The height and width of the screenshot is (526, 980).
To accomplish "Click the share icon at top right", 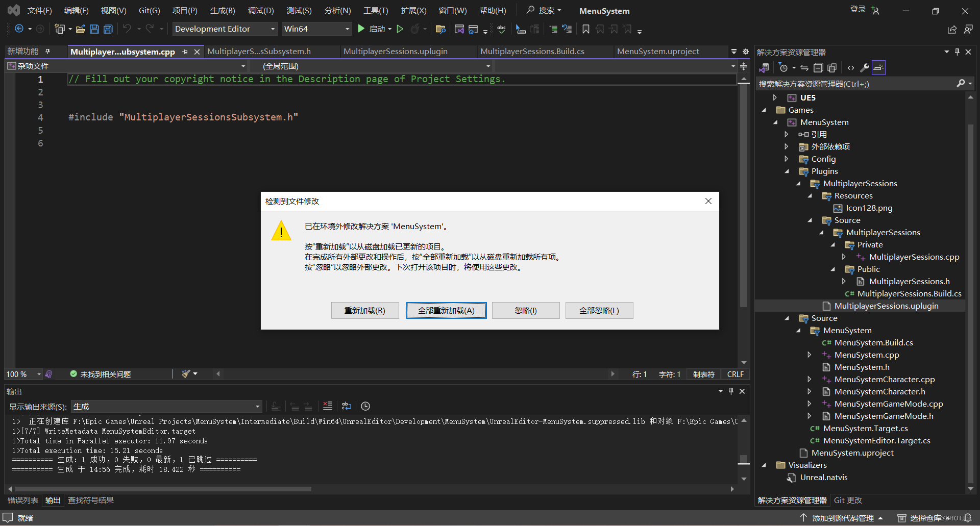I will coord(952,30).
